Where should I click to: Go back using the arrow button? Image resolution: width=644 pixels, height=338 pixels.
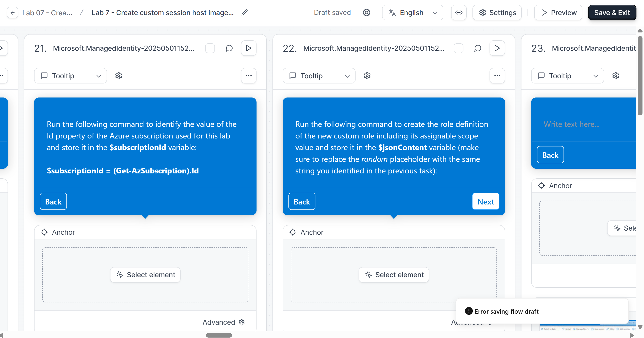point(13,13)
